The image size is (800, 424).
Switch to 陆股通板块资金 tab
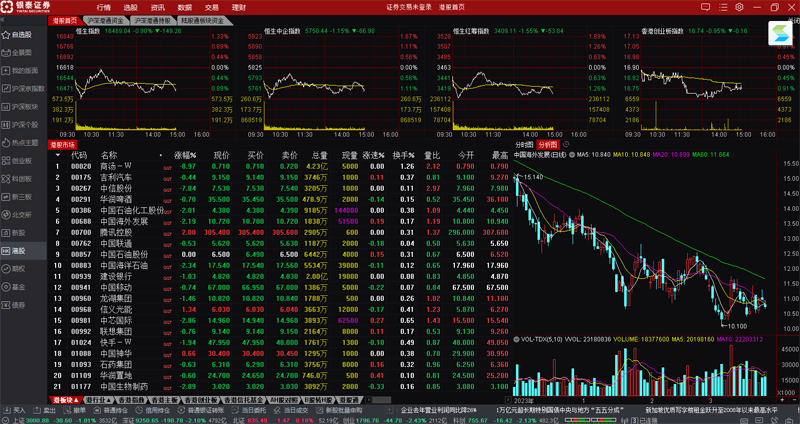(203, 21)
